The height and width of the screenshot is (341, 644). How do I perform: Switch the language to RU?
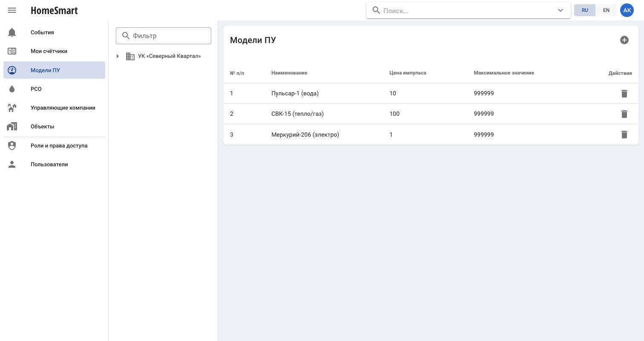click(x=585, y=10)
